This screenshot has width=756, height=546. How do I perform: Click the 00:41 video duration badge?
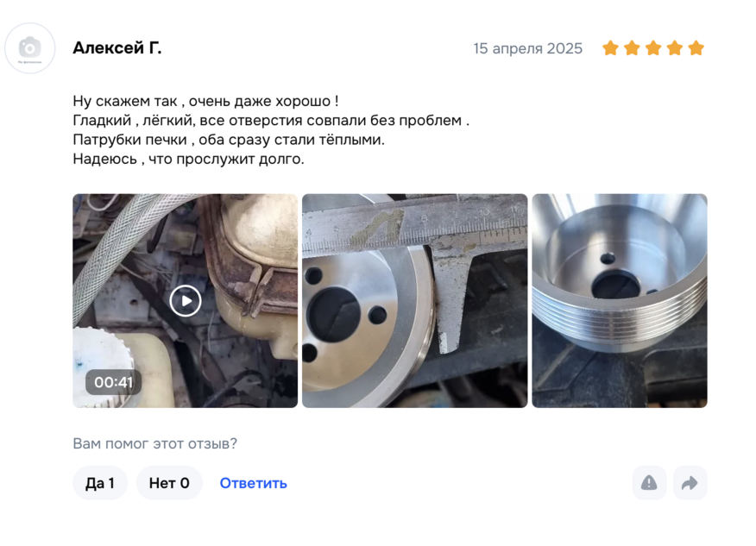[x=113, y=382]
